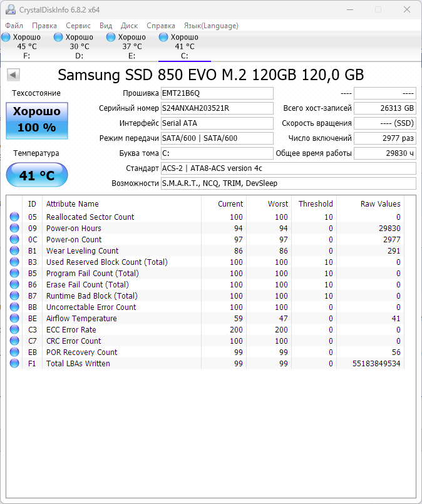Click the Интерфейс field Serial ATA
The height and width of the screenshot is (504, 422).
217,123
